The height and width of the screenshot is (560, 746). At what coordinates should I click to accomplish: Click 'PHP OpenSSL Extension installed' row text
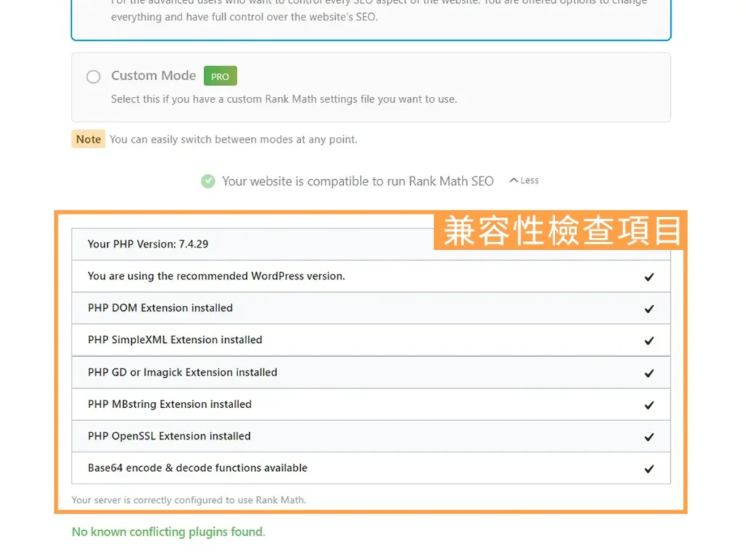[169, 435]
